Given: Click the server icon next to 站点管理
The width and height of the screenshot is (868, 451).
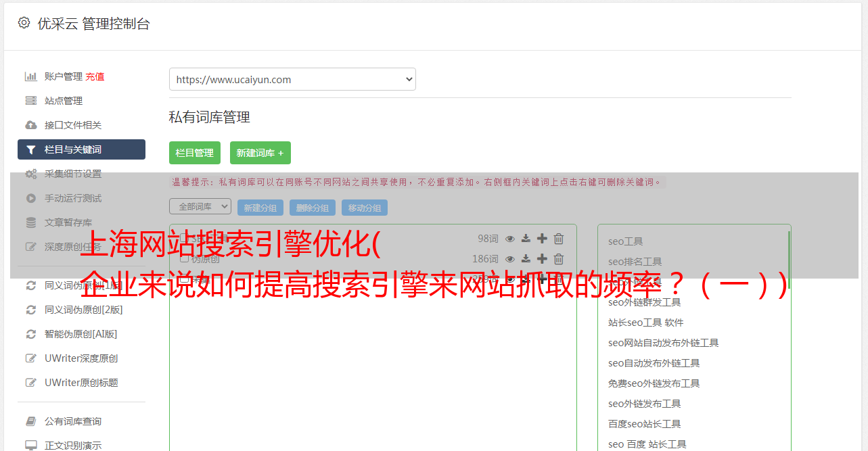Looking at the screenshot, I should pos(31,101).
